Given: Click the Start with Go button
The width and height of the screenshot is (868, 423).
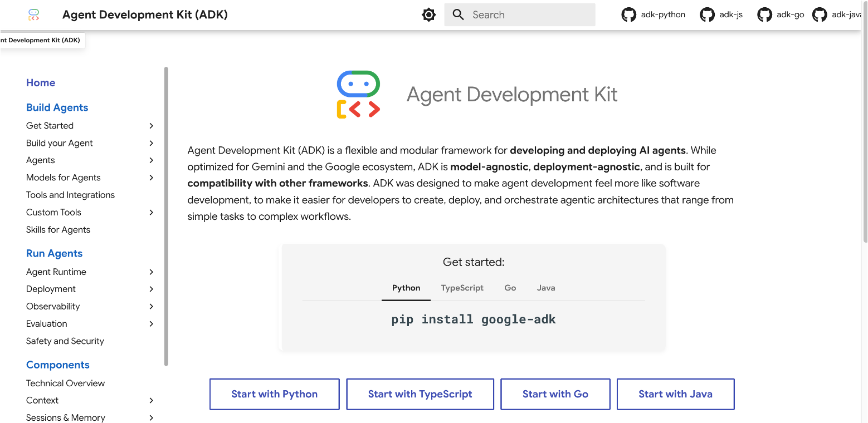Looking at the screenshot, I should [x=555, y=394].
